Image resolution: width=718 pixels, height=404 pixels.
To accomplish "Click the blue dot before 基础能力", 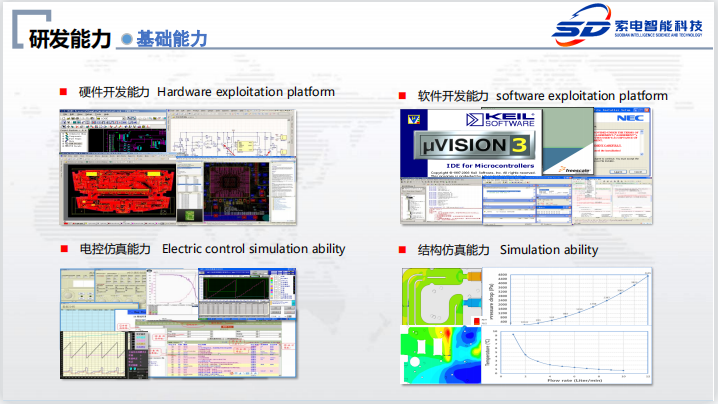I will [x=127, y=39].
